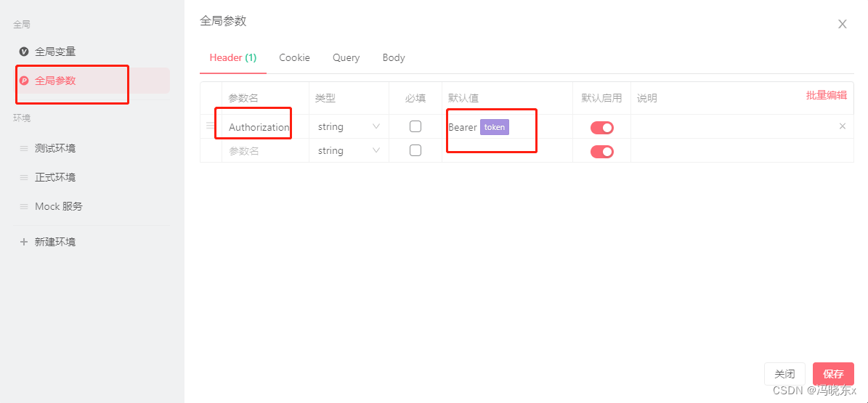Click the 保存 button

(x=834, y=374)
